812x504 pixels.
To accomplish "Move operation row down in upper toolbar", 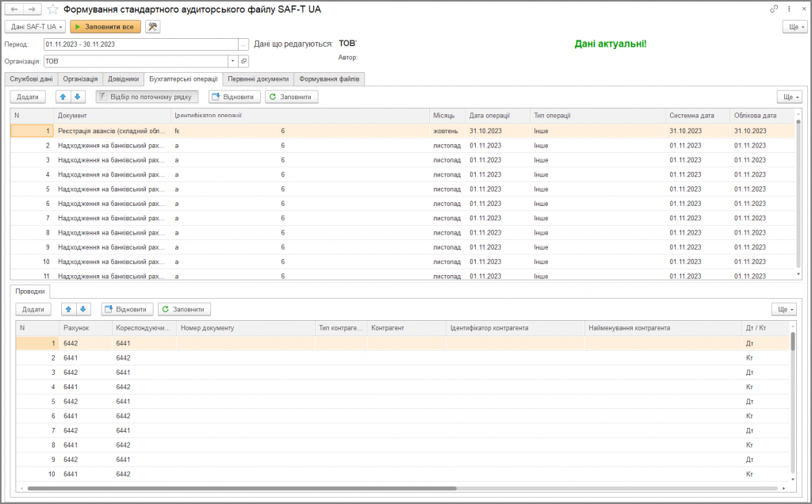I will point(77,97).
